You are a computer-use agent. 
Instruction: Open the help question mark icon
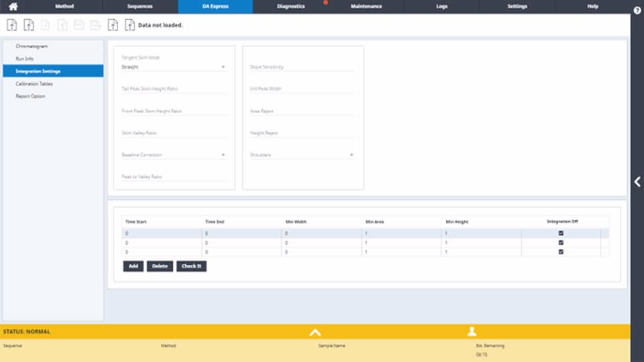[637, 11]
